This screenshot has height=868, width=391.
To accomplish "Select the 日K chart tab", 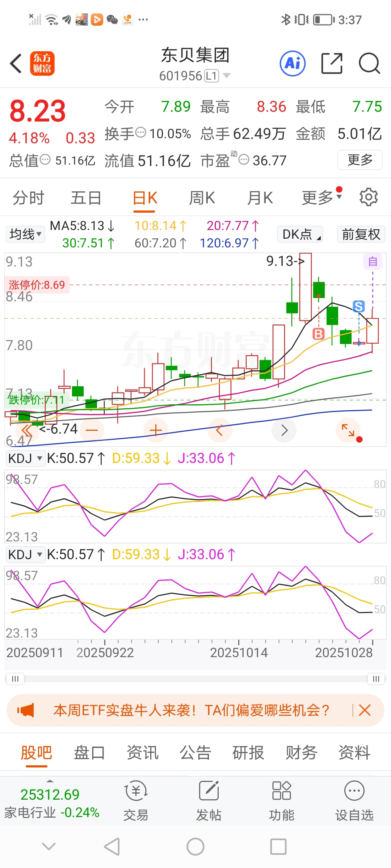I will click(x=145, y=198).
